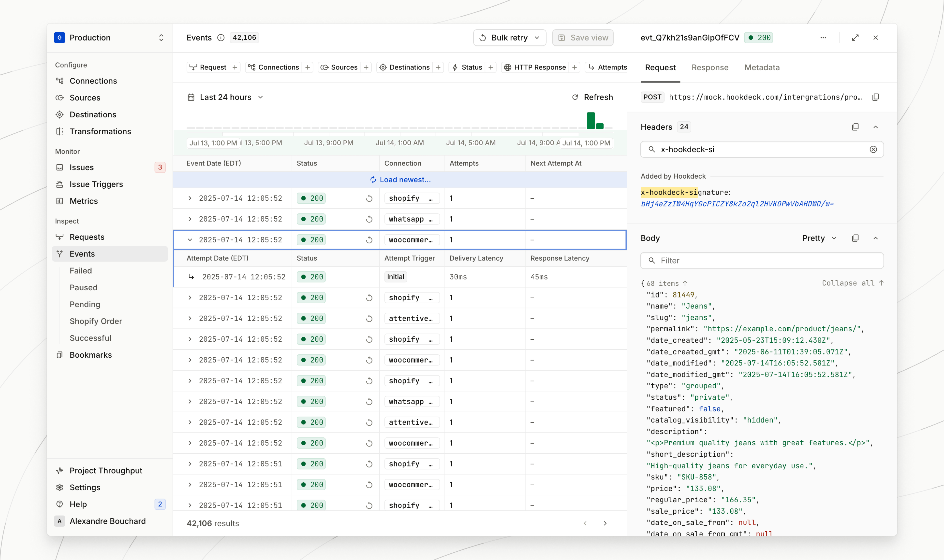Open the Pretty format dropdown
944x560 pixels.
[819, 238]
